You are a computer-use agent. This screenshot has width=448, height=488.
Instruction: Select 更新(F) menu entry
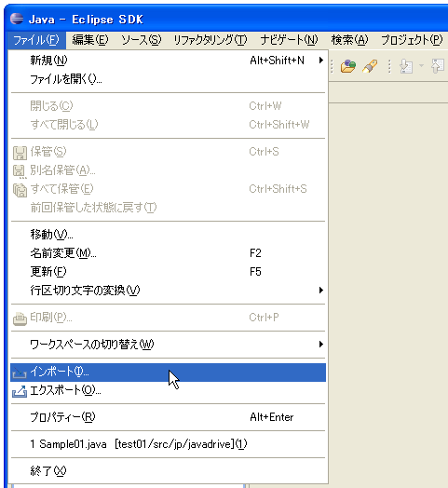tap(169, 272)
